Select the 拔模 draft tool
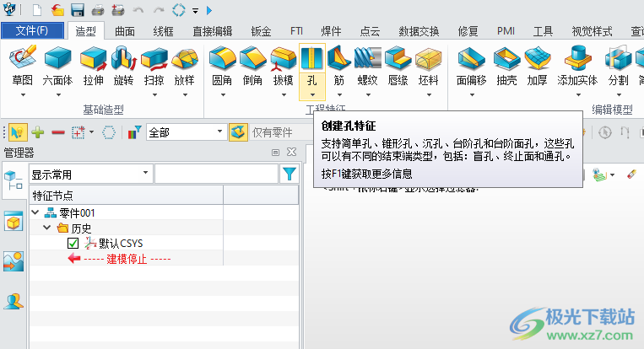 284,66
